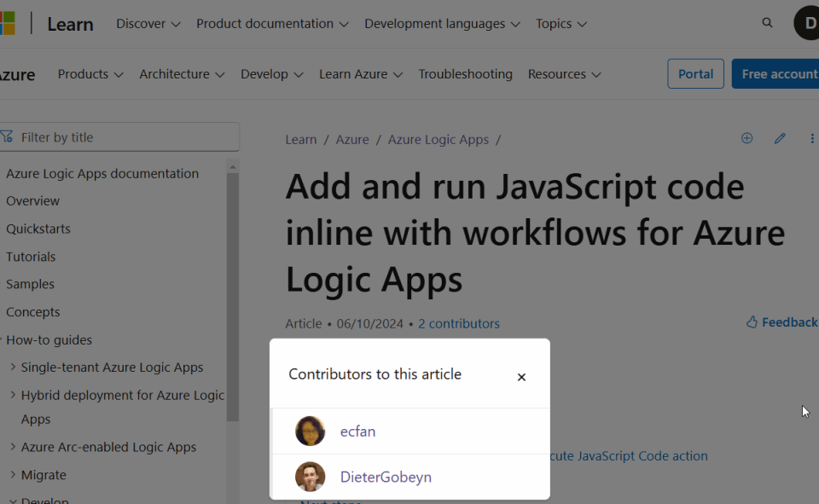The width and height of the screenshot is (819, 504).
Task: Click the filter icon in sidebar
Action: coord(7,136)
